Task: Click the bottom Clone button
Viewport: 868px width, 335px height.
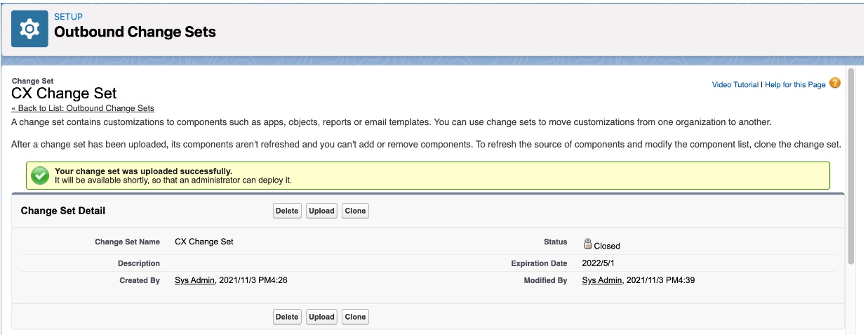Action: 355,317
